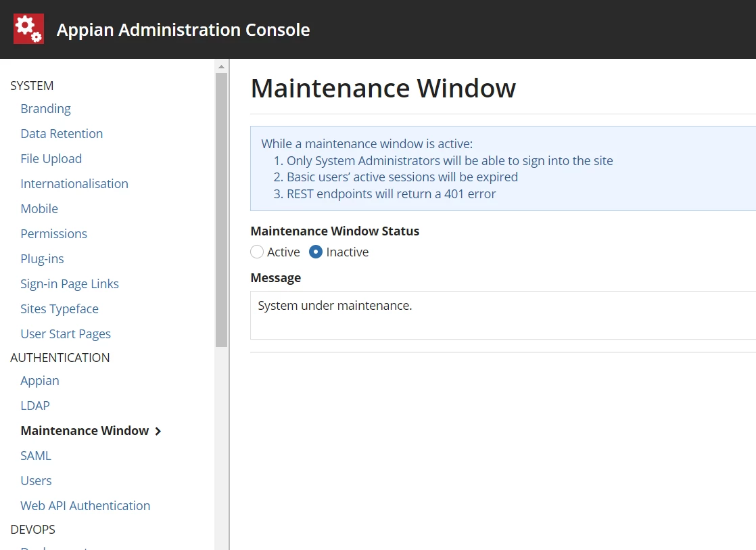756x550 pixels.
Task: Select the Active radio button
Action: (x=257, y=252)
